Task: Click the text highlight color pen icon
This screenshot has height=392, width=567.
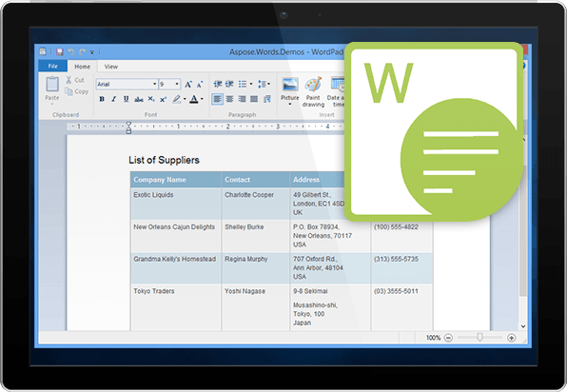Action: (x=176, y=99)
